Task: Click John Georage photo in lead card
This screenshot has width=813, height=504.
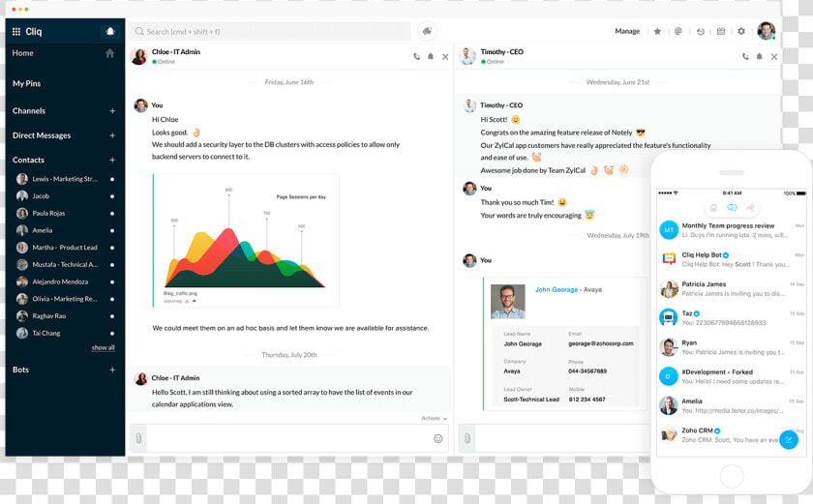Action: (507, 302)
